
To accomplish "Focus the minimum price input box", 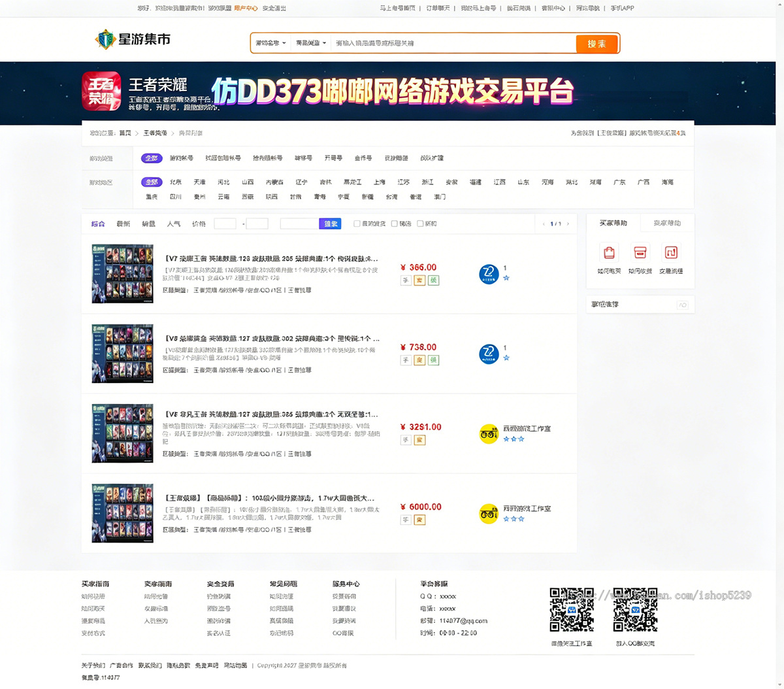I will [x=225, y=224].
